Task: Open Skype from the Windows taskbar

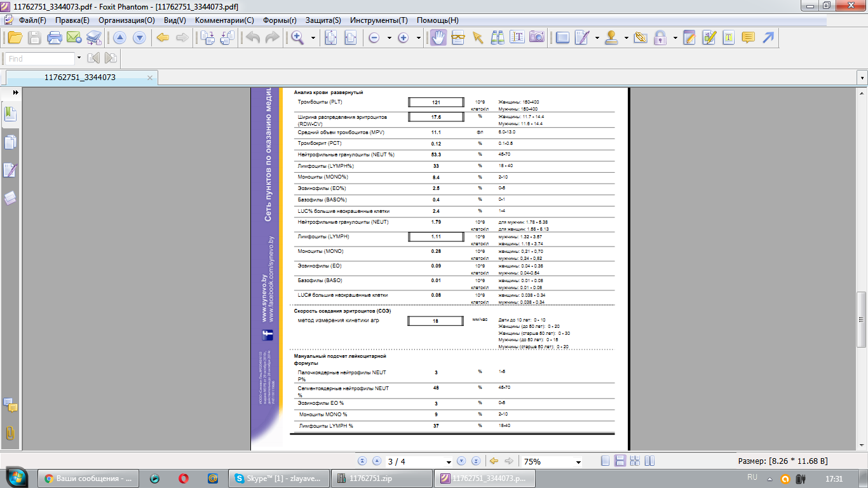Action: (278, 478)
